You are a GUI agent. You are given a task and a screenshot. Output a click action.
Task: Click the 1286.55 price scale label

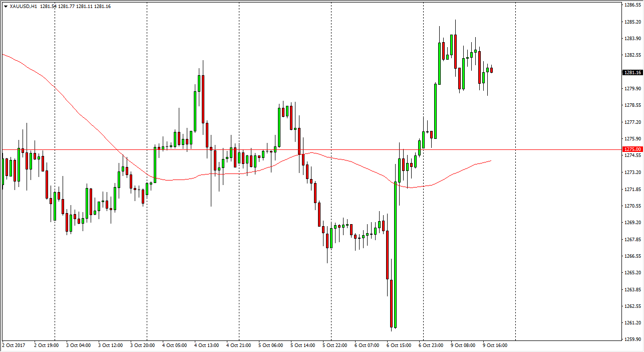[x=632, y=5]
